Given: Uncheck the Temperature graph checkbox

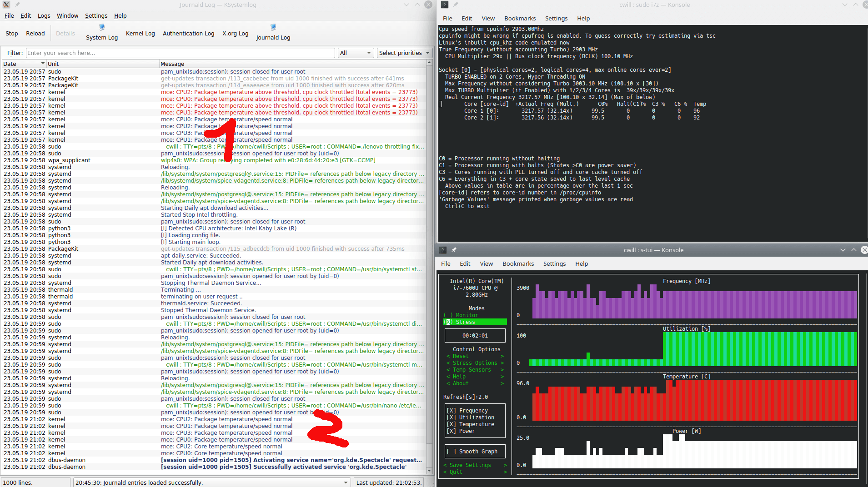Looking at the screenshot, I should [x=452, y=424].
